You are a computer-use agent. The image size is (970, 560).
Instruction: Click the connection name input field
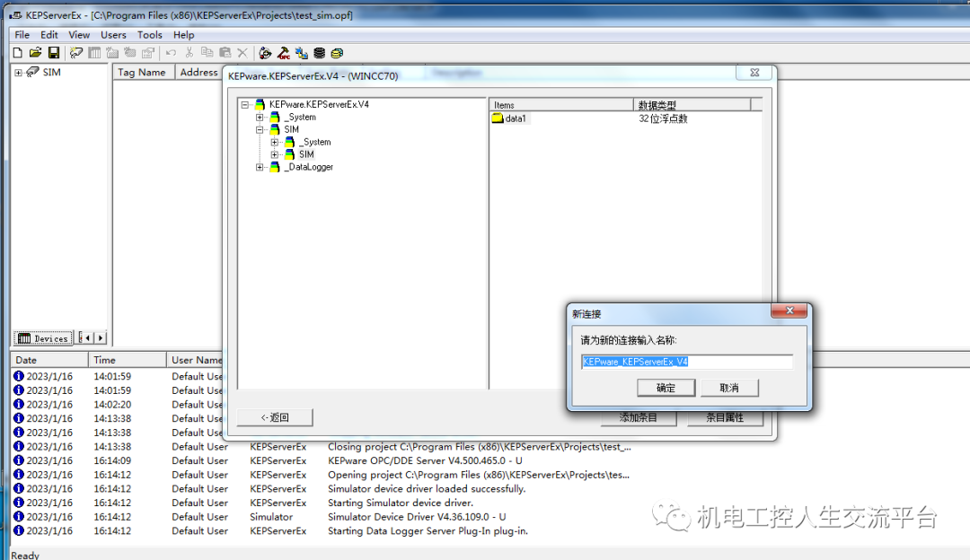coord(686,362)
